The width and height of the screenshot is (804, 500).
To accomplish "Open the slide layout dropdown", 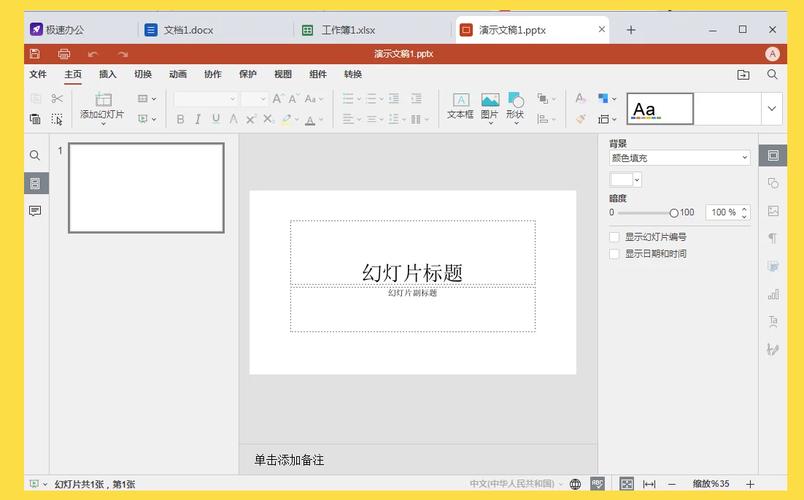I will pos(147,98).
